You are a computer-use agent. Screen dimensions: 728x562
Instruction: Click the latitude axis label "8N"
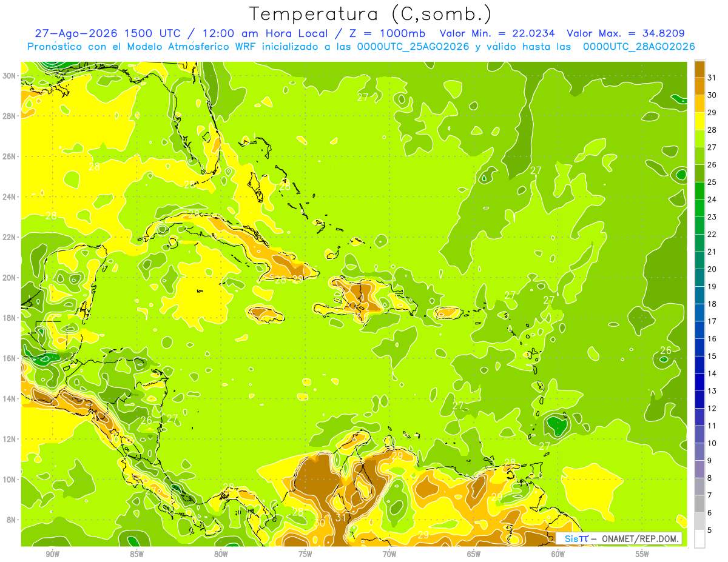12,520
